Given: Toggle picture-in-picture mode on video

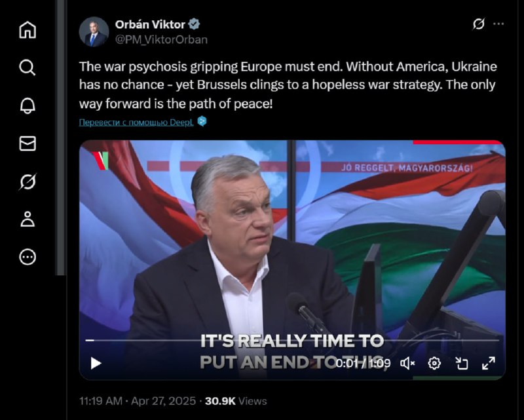Looking at the screenshot, I should click(462, 363).
